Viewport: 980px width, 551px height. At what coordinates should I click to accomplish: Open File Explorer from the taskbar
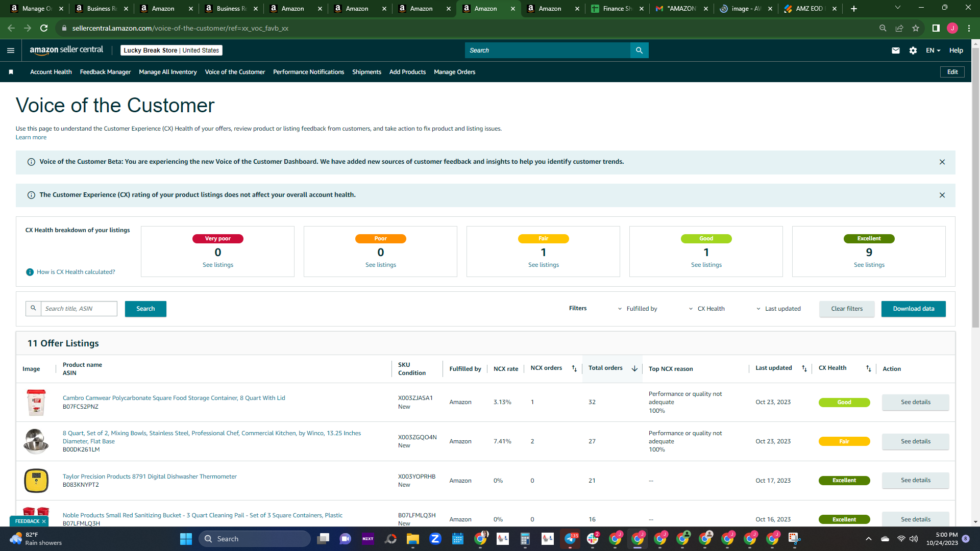click(413, 539)
